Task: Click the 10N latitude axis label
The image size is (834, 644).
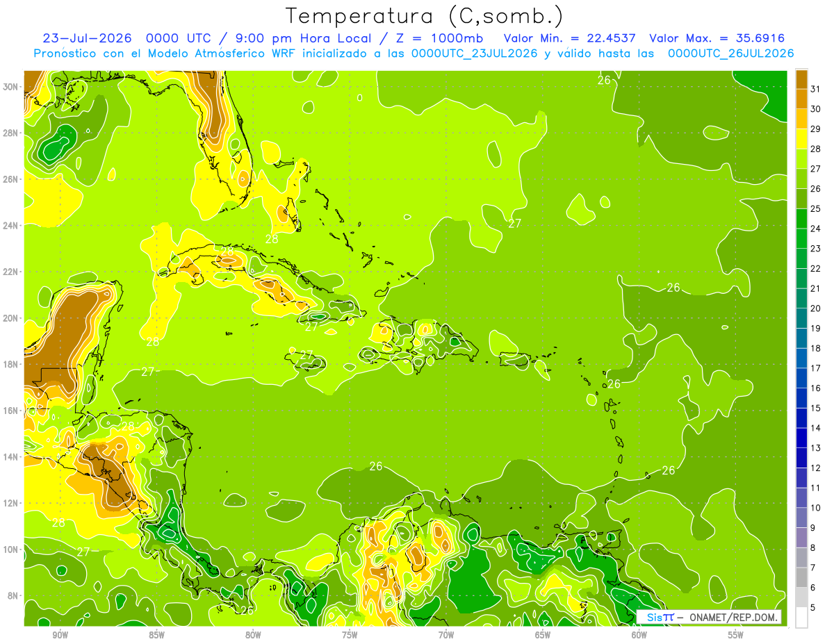Action: 11,549
